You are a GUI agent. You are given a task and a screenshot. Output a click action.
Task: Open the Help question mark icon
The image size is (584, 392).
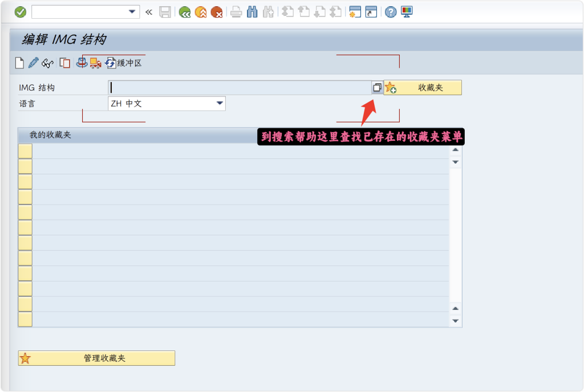390,12
